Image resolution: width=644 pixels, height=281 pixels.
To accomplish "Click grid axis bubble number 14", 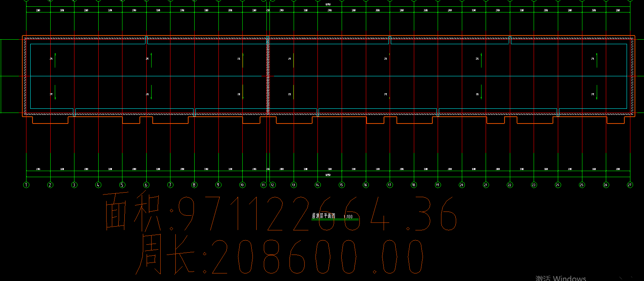I will [x=317, y=185].
